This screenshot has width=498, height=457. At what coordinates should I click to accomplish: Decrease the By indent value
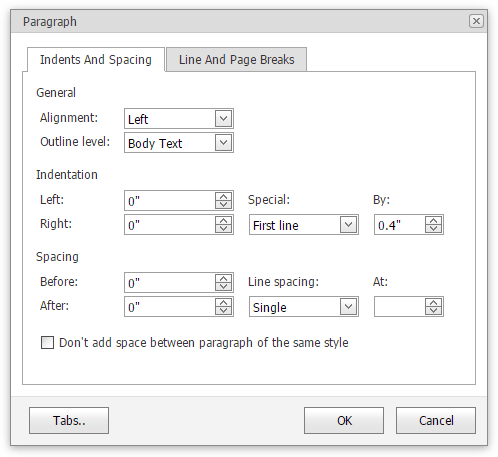(x=433, y=229)
